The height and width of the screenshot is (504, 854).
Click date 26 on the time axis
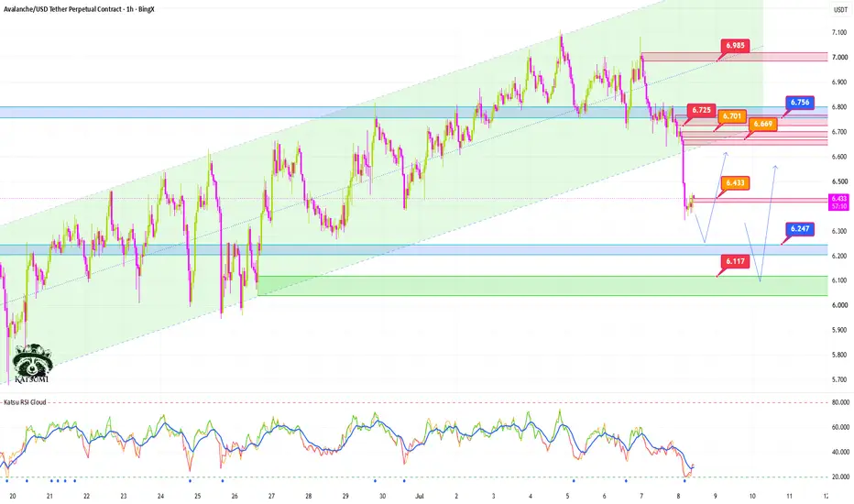point(235,497)
